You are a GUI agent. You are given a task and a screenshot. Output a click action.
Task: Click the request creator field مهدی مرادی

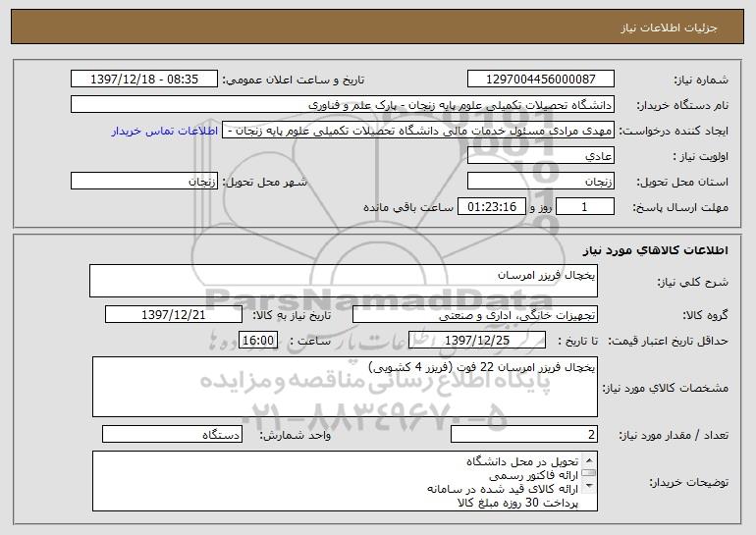click(418, 131)
